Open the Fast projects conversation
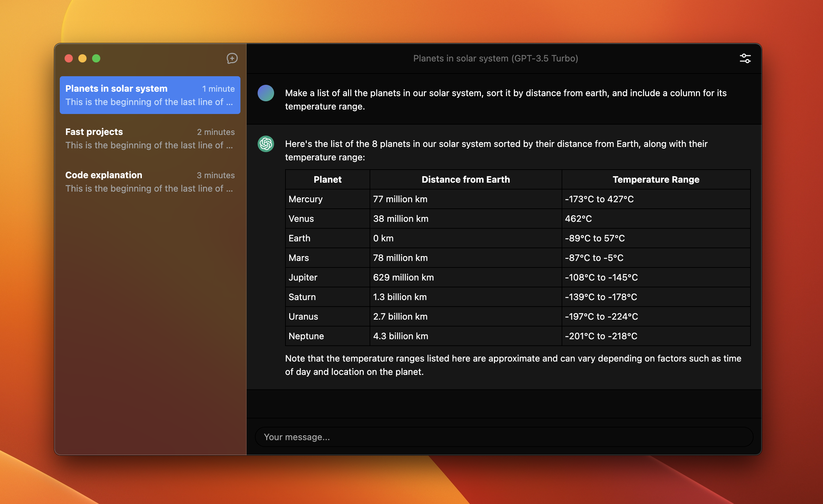823x504 pixels. [x=150, y=138]
